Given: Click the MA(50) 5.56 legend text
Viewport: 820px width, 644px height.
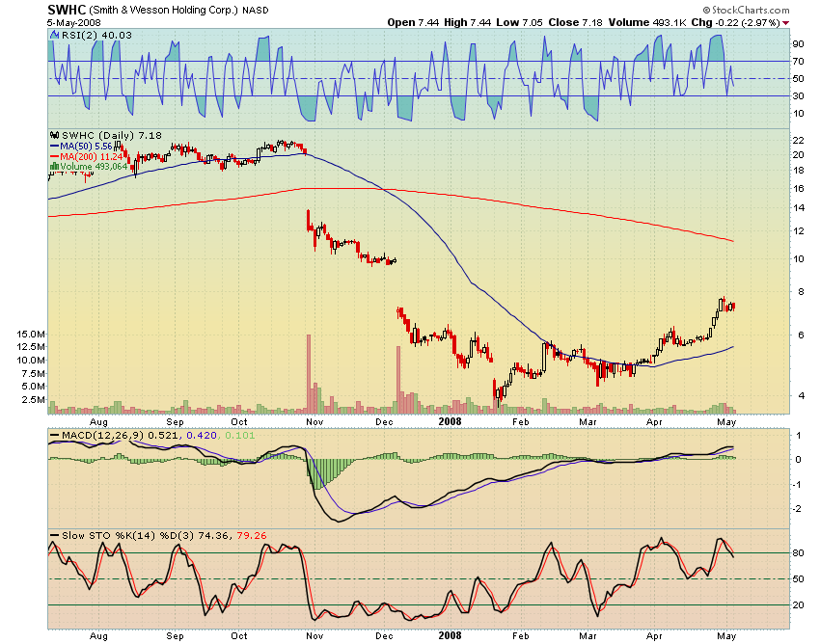Looking at the screenshot, I should pos(86,147).
